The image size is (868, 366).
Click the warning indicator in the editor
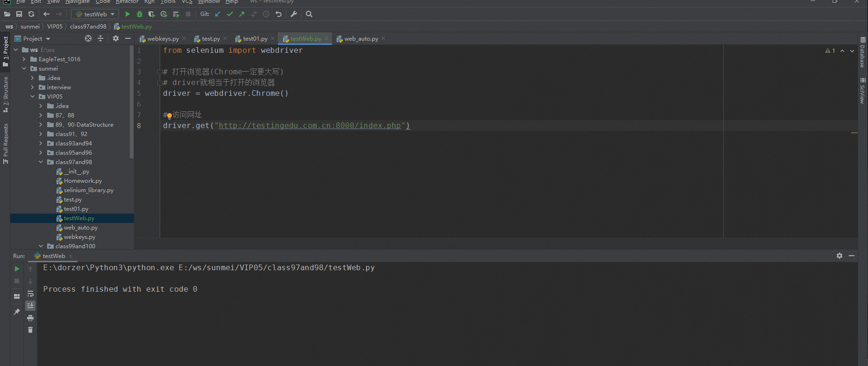[830, 50]
